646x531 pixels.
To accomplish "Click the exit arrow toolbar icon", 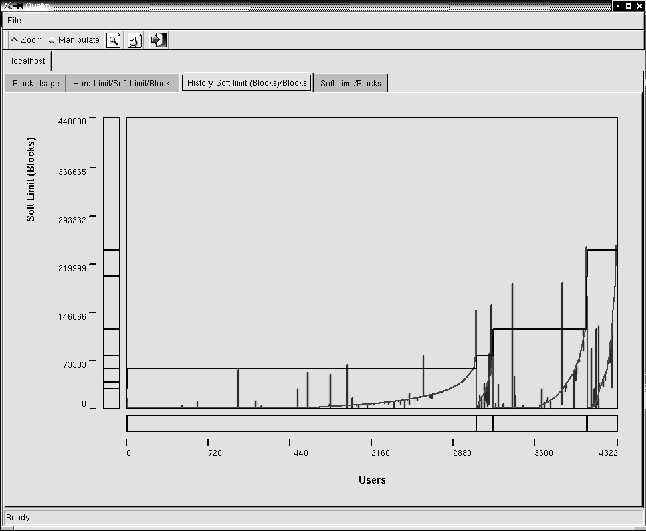I will coord(158,40).
